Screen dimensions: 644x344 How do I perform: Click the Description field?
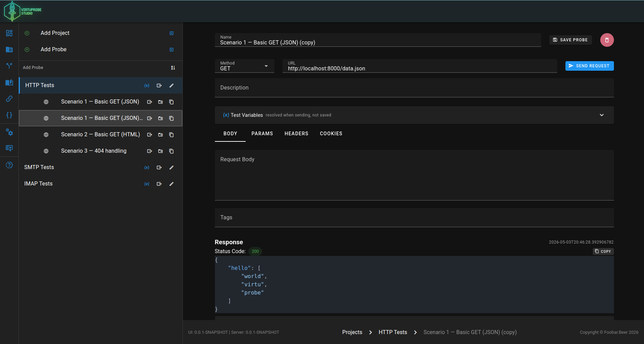point(414,88)
